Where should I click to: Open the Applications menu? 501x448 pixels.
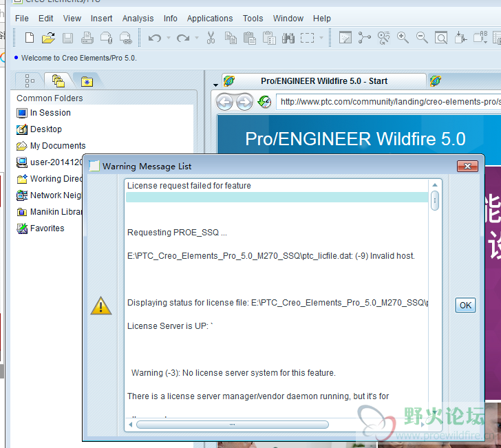(210, 19)
